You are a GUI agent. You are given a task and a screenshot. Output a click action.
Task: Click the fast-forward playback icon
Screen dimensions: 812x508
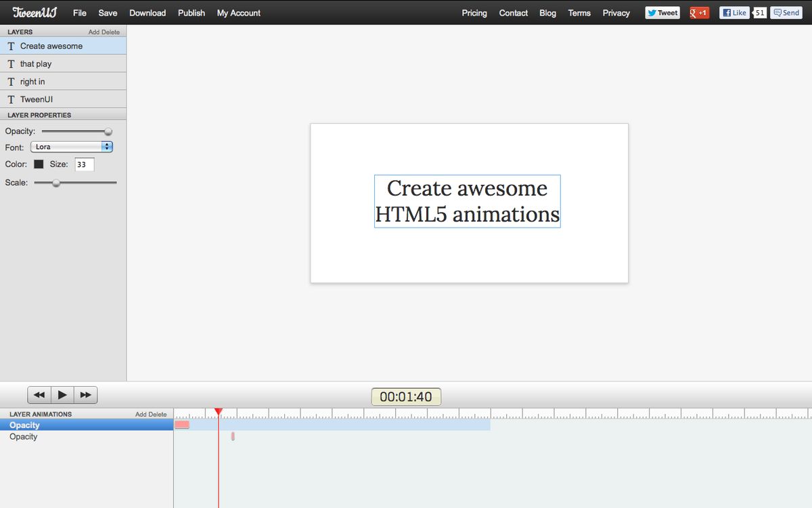point(86,394)
